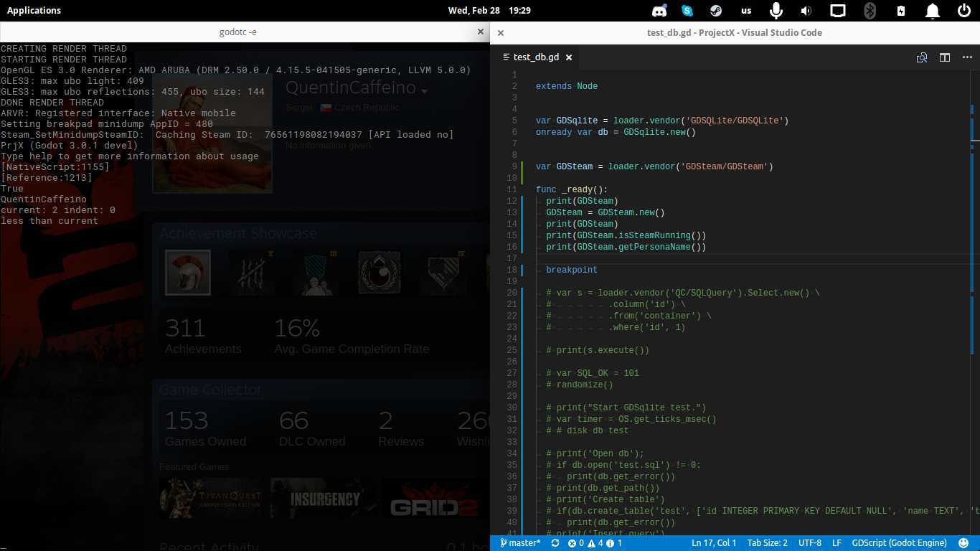Open the editor More Actions ellipsis menu

(966, 57)
